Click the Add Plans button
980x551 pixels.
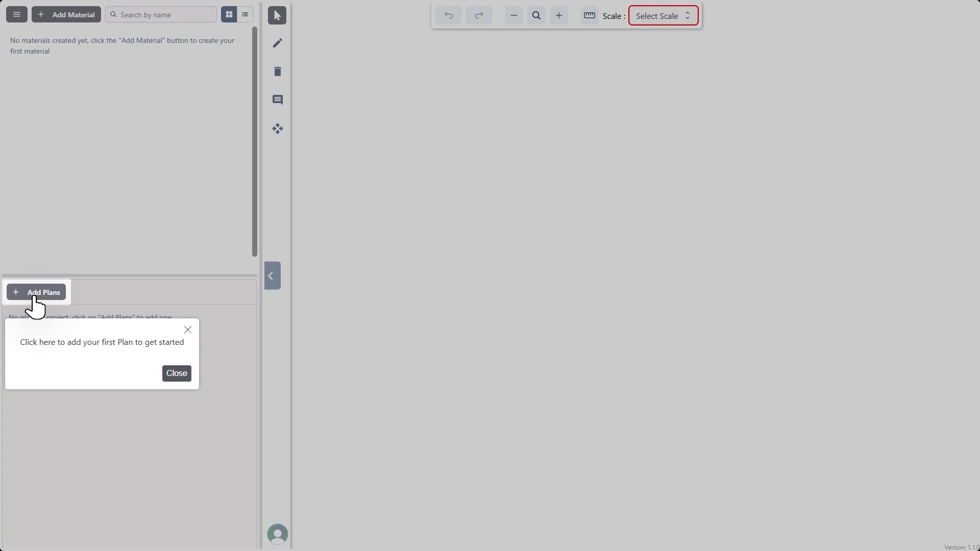pyautogui.click(x=36, y=292)
